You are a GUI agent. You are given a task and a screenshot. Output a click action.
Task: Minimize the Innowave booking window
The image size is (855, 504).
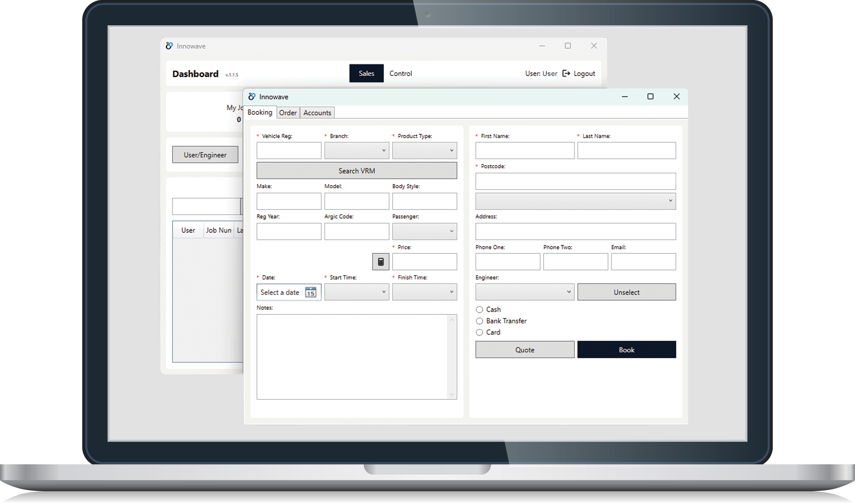[625, 96]
